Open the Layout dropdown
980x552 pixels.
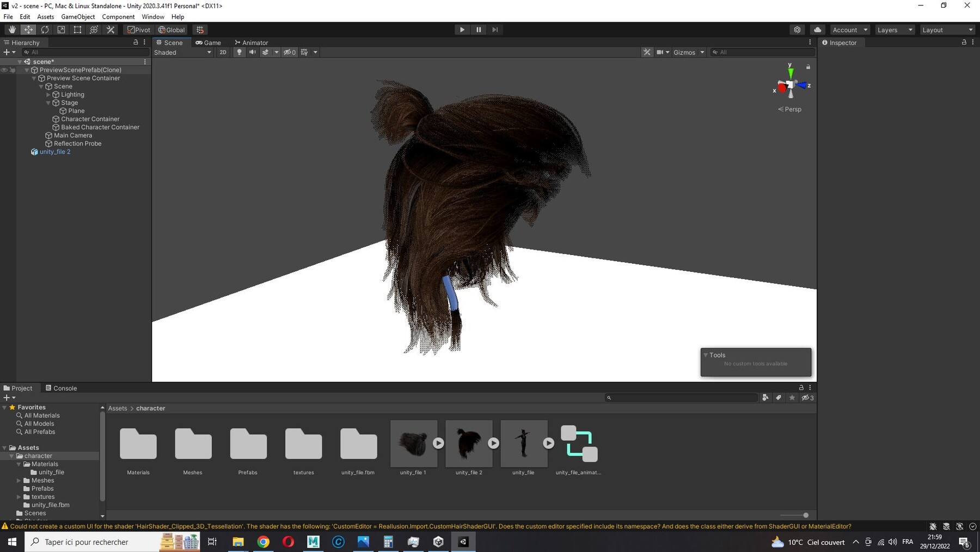click(x=947, y=30)
